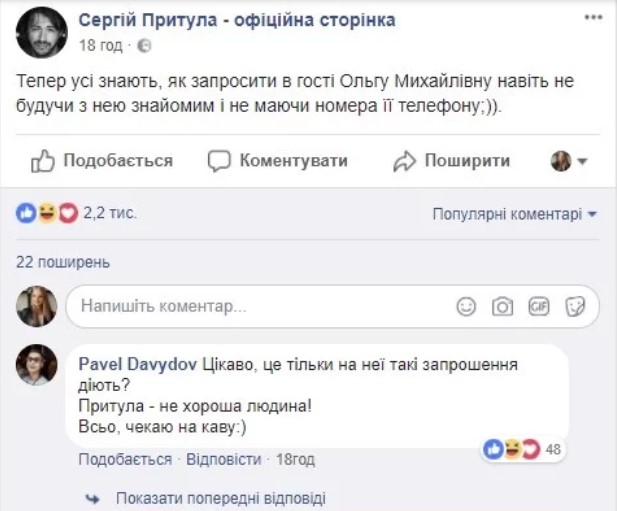The image size is (617, 511).
Task: Click the camera photo attachment icon
Action: point(503,306)
